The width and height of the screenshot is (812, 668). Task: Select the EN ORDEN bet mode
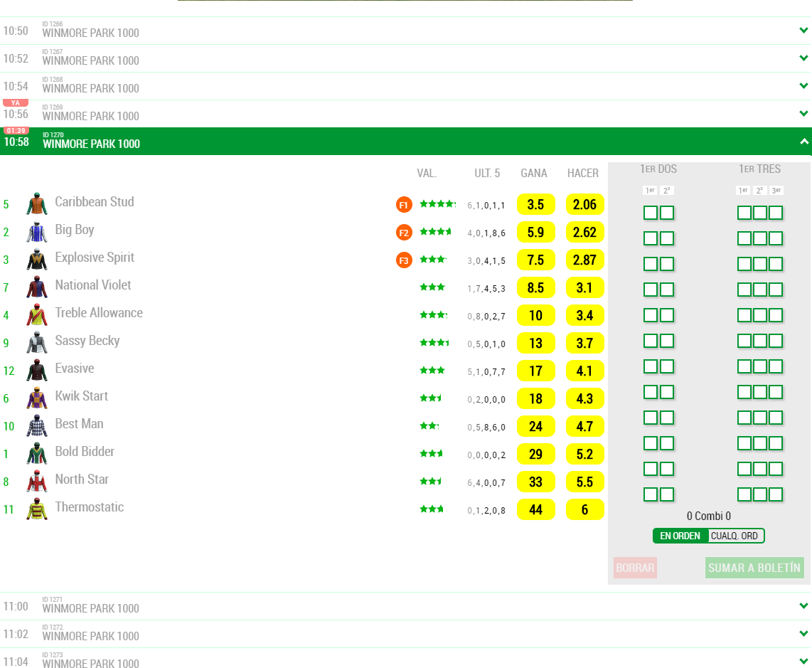pos(680,536)
